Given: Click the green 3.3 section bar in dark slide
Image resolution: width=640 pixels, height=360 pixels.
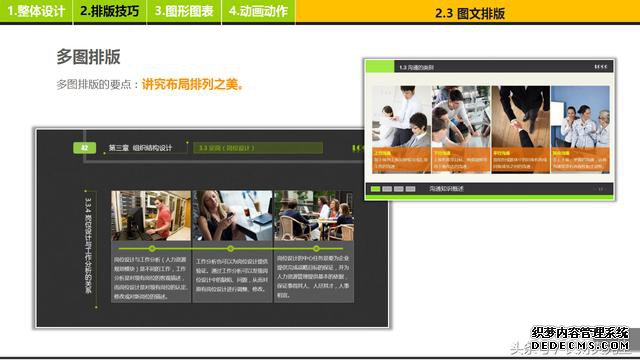Looking at the screenshot, I should click(258, 148).
